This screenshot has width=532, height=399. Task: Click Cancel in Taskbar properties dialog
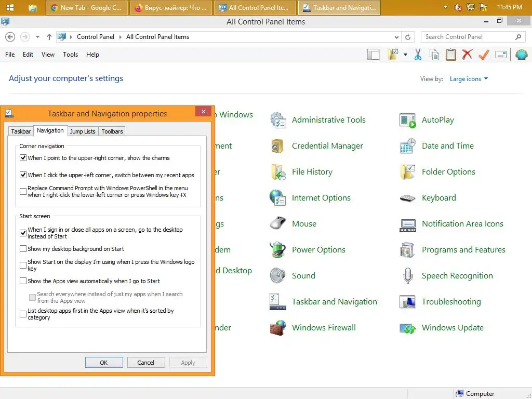tap(145, 362)
